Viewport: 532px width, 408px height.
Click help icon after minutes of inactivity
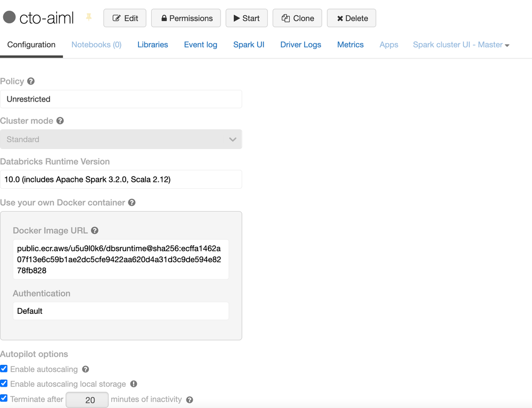click(x=190, y=399)
